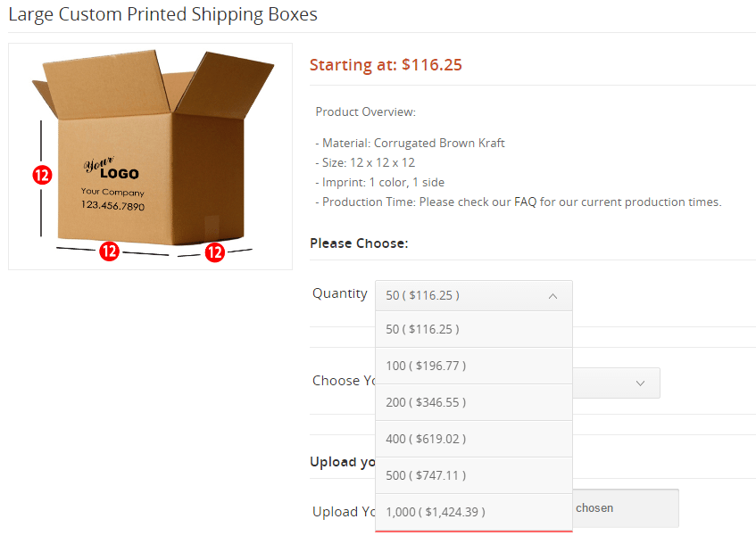Click the Please Choose: heading
Screen dimensions: 756x544
coord(359,243)
